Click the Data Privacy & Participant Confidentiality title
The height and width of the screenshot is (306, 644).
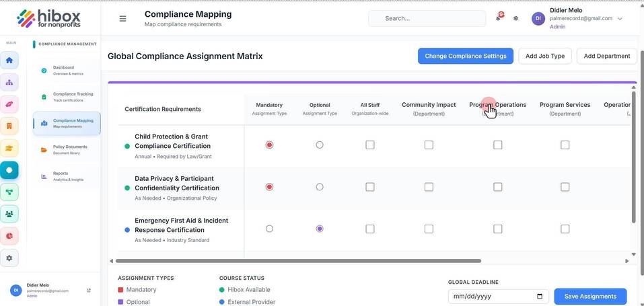tap(177, 183)
